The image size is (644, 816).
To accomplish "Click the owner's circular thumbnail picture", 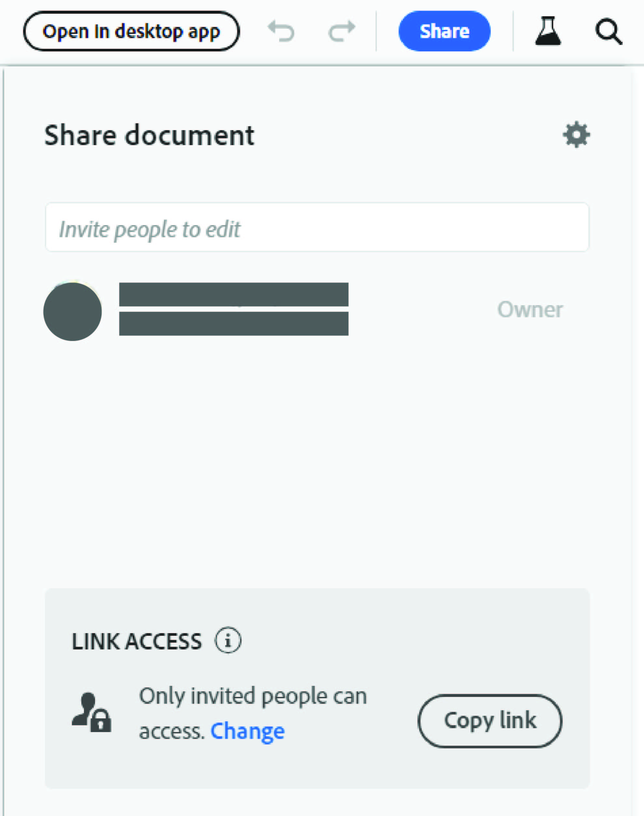I will pyautogui.click(x=73, y=310).
